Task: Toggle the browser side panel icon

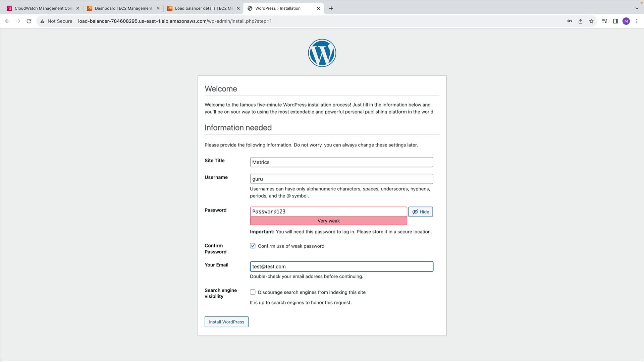Action: [615, 21]
